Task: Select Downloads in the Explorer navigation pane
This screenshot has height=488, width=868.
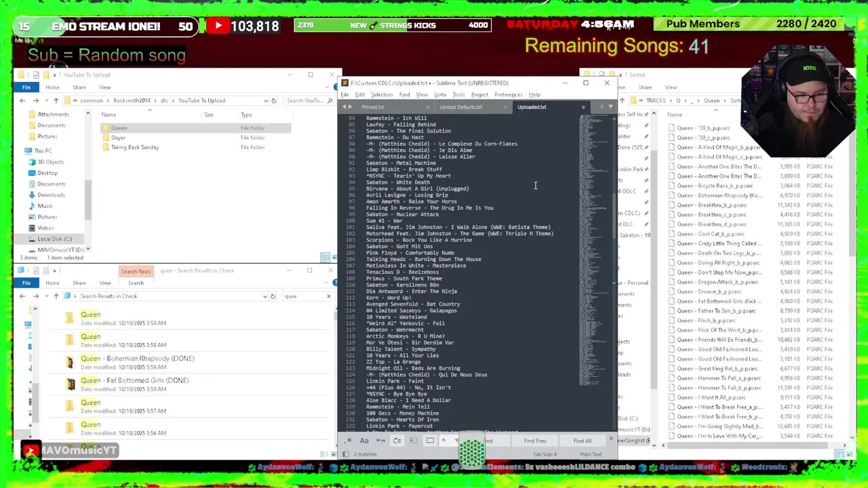Action: tap(51, 195)
